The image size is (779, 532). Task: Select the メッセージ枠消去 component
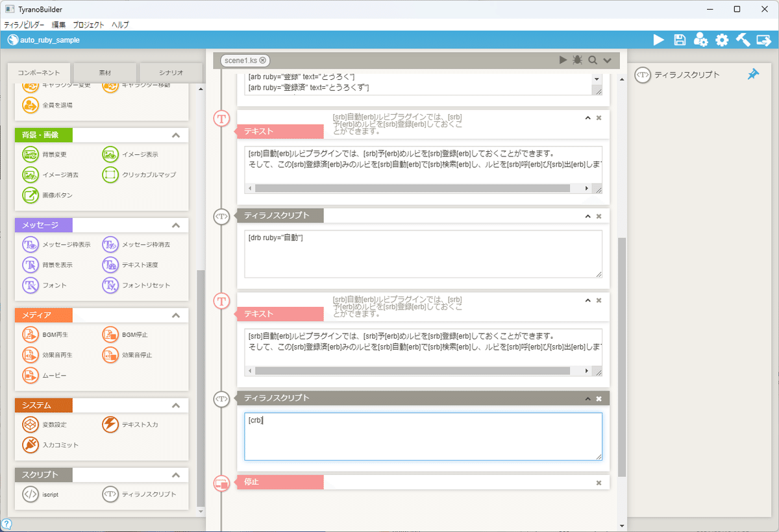(x=136, y=245)
